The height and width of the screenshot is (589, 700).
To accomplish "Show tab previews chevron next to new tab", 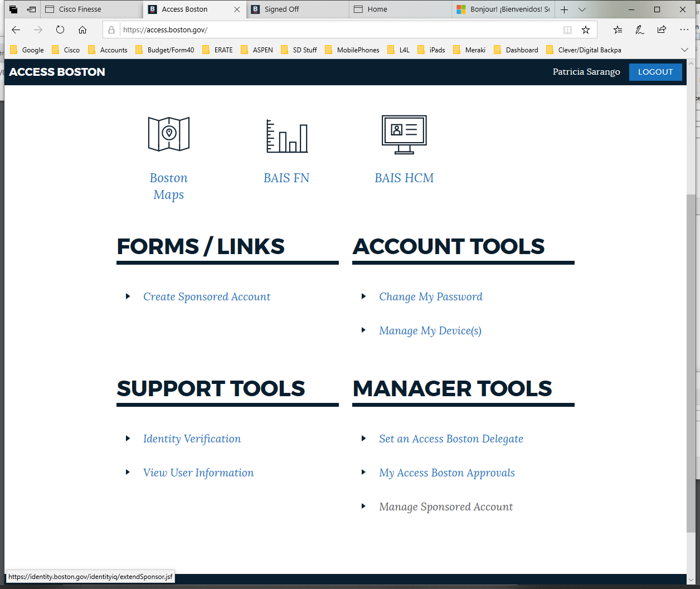I will pyautogui.click(x=582, y=9).
